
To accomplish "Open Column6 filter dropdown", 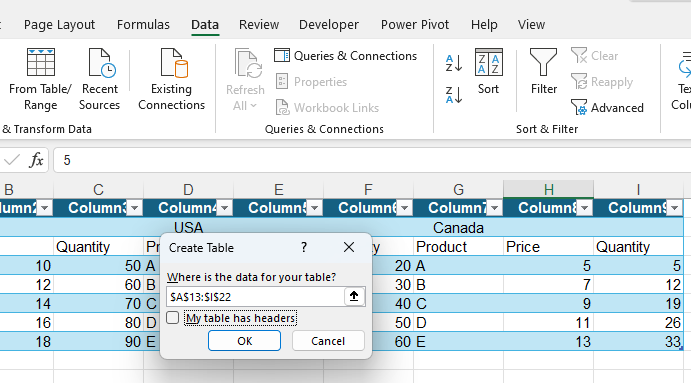I will [x=404, y=208].
